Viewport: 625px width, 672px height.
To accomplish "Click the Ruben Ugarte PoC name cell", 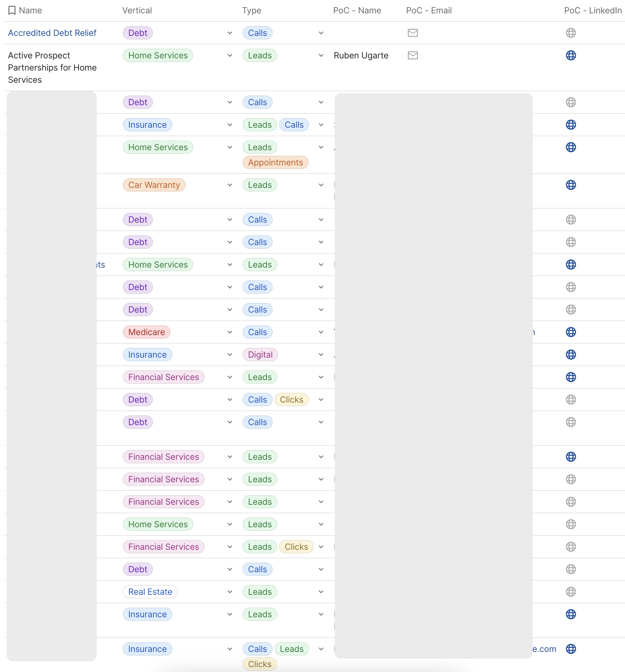I will (361, 55).
